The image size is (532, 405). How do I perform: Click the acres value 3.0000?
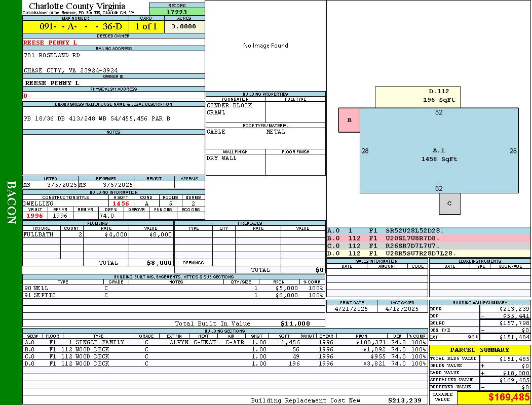(x=184, y=26)
